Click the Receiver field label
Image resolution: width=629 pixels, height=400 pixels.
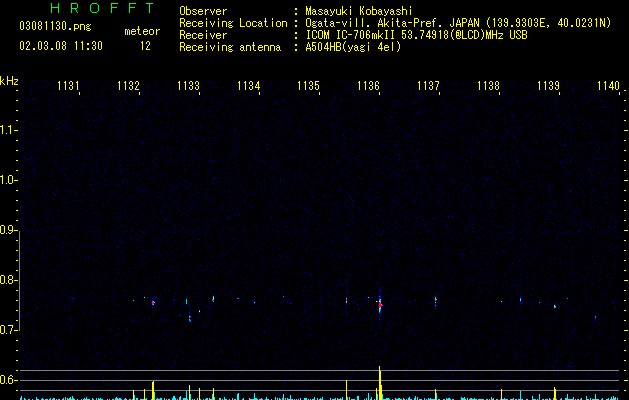(203, 35)
